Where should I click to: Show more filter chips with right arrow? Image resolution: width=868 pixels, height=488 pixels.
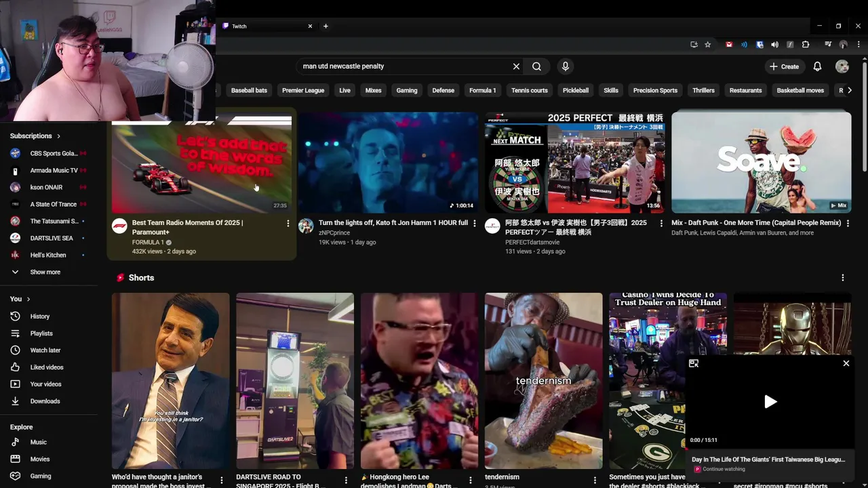[850, 90]
